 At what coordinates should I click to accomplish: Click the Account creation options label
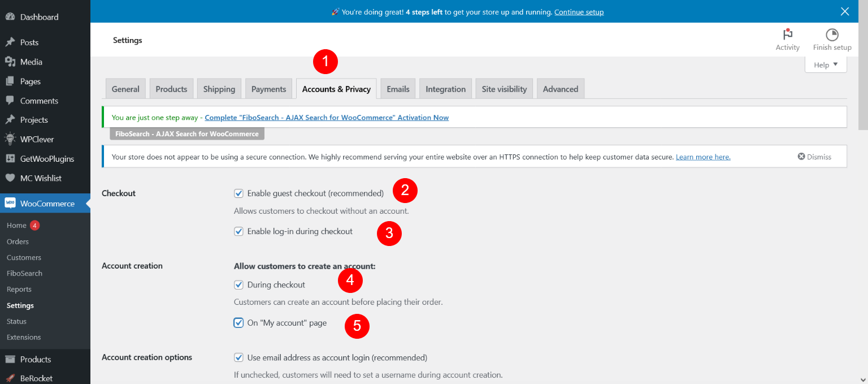(x=147, y=357)
